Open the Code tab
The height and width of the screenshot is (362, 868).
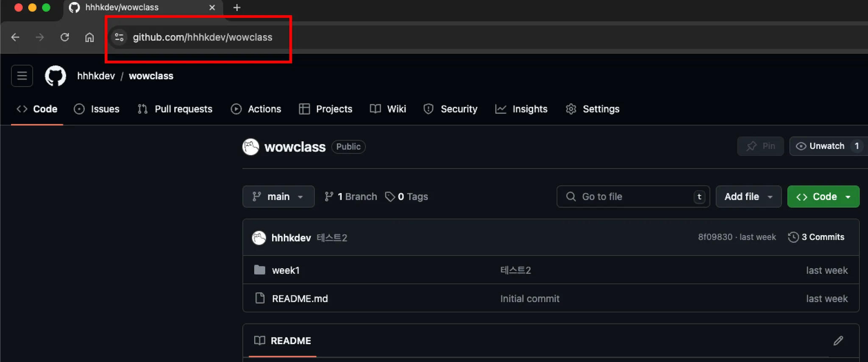coord(37,109)
